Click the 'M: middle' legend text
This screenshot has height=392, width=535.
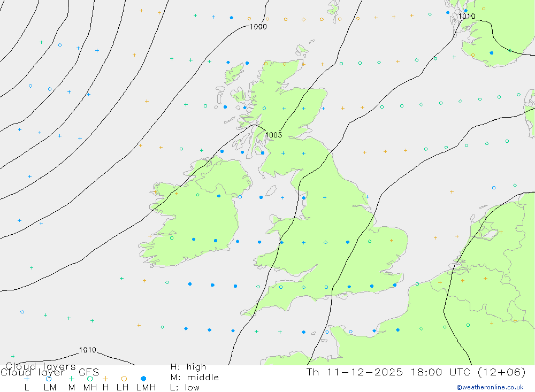click(195, 377)
